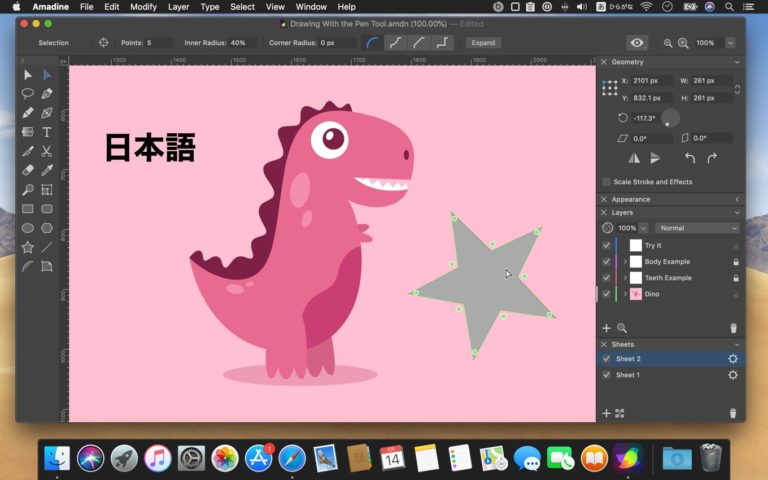This screenshot has height=480, width=768.
Task: Click the Eraser tool
Action: [x=28, y=171]
